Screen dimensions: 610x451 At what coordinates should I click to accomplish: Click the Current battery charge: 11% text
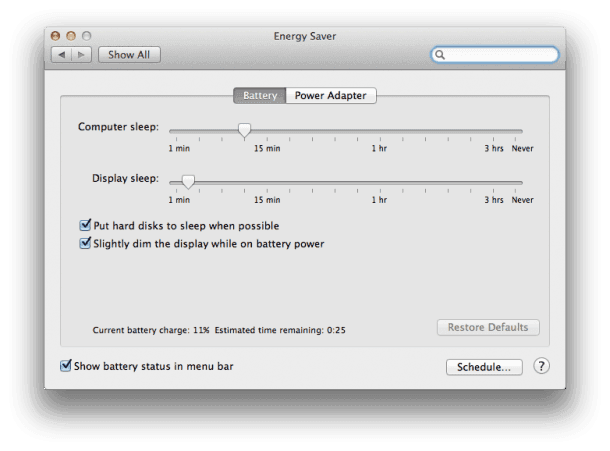pyautogui.click(x=151, y=330)
